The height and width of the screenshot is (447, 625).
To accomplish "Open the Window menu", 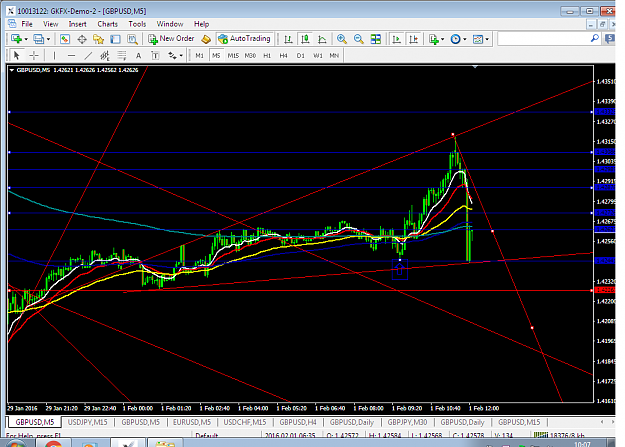I will click(169, 24).
